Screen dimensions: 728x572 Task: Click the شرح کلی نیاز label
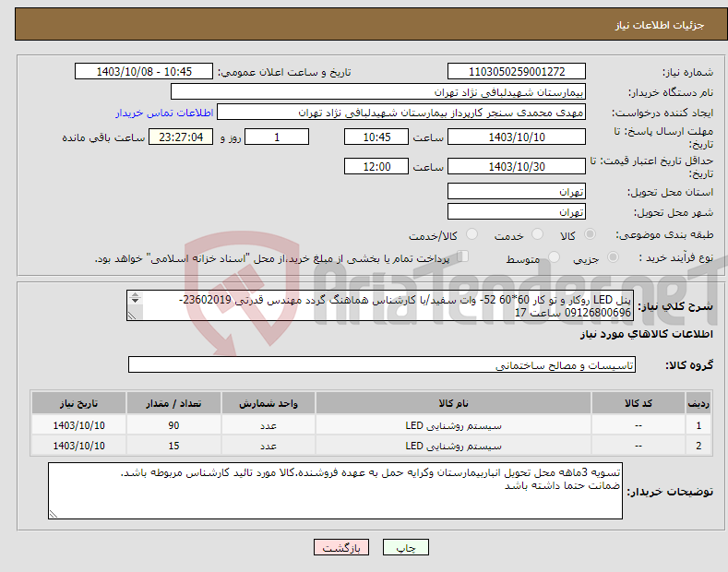pos(675,306)
